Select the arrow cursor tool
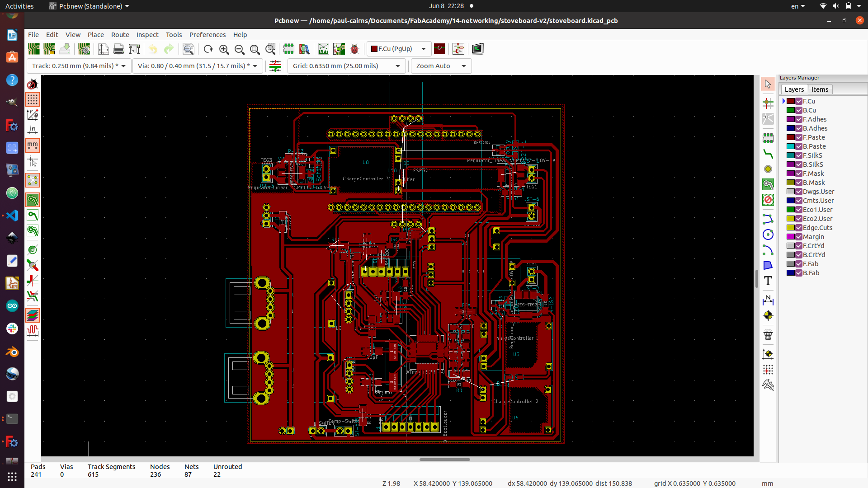The width and height of the screenshot is (868, 488). (x=768, y=84)
